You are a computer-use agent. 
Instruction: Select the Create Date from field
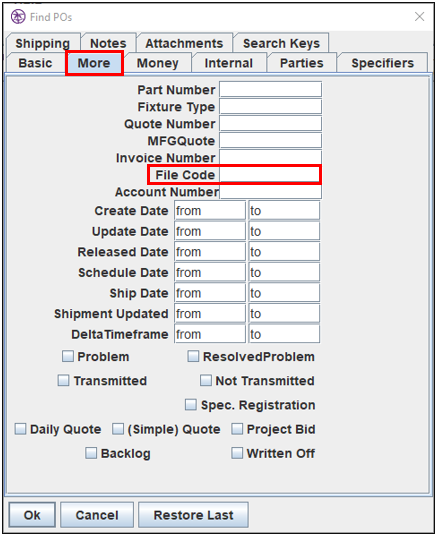coord(210,211)
